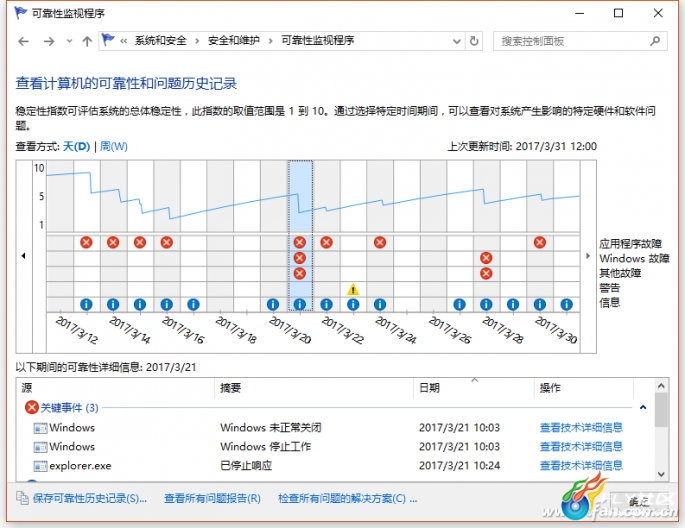Open address bar history dropdown
The width and height of the screenshot is (685, 528).
[457, 41]
